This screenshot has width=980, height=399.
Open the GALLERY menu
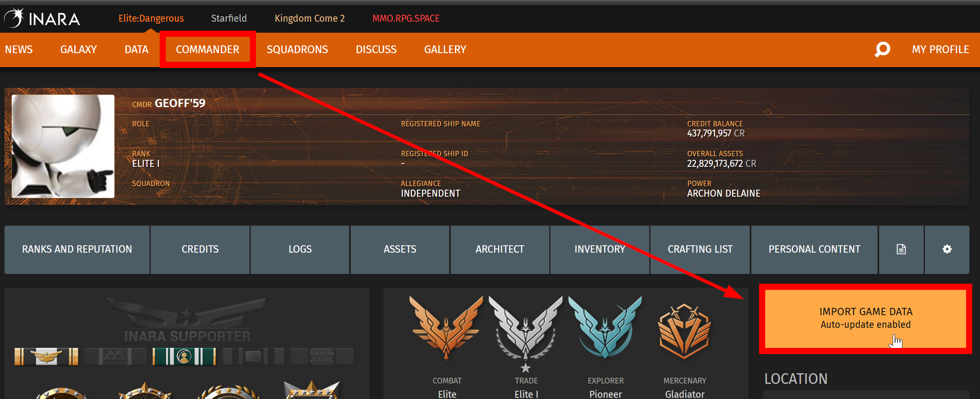(x=445, y=49)
